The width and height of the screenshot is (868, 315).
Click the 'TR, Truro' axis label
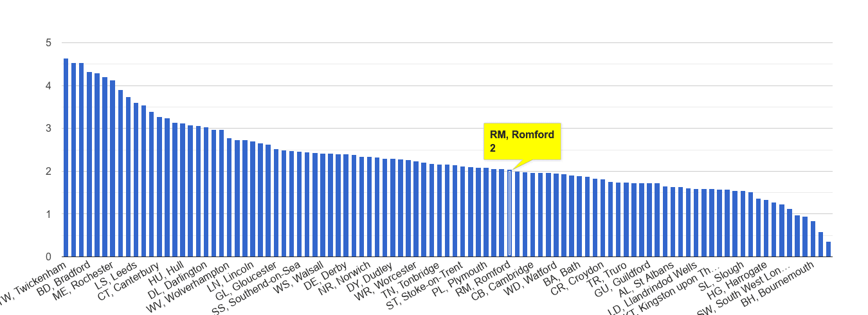point(607,274)
